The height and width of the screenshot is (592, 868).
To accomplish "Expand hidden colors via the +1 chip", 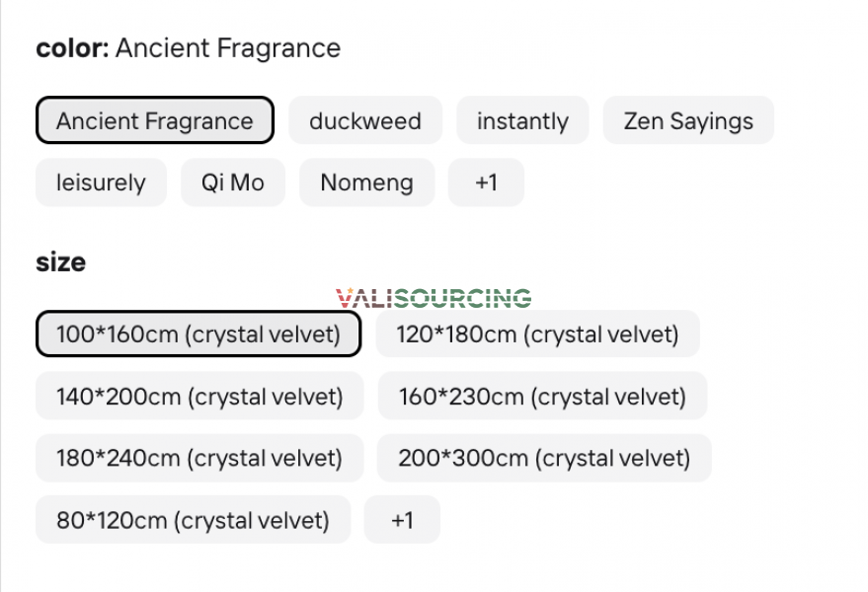I will pos(487,182).
